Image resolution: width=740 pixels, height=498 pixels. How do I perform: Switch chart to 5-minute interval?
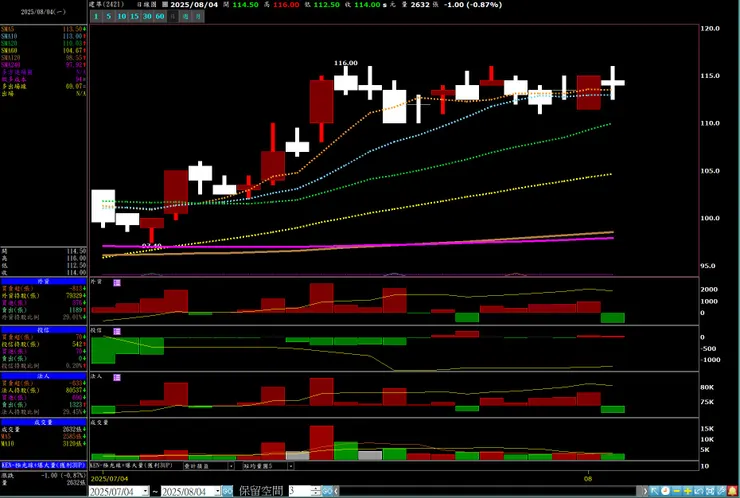[109, 16]
